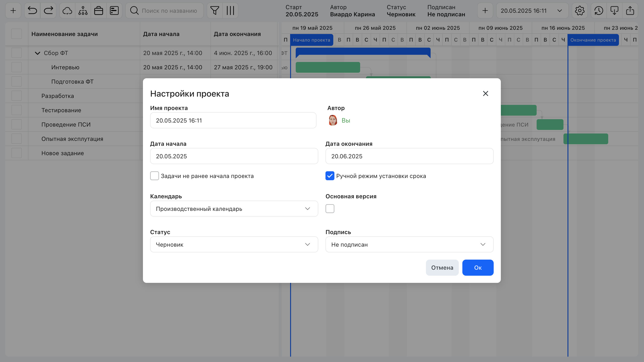
Task: Open the Статус dropdown showing Черновик
Action: (x=234, y=244)
